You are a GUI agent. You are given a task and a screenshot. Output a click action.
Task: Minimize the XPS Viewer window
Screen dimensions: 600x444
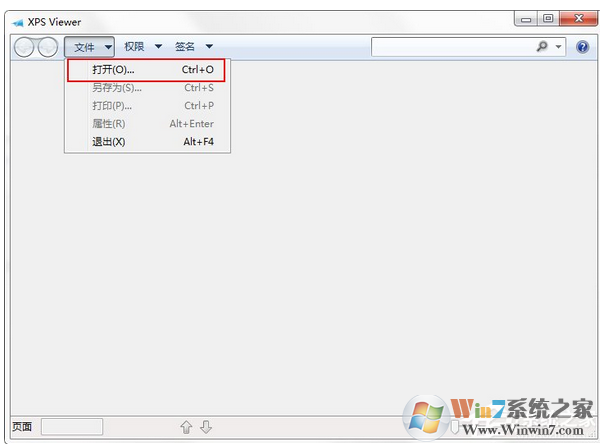point(526,19)
